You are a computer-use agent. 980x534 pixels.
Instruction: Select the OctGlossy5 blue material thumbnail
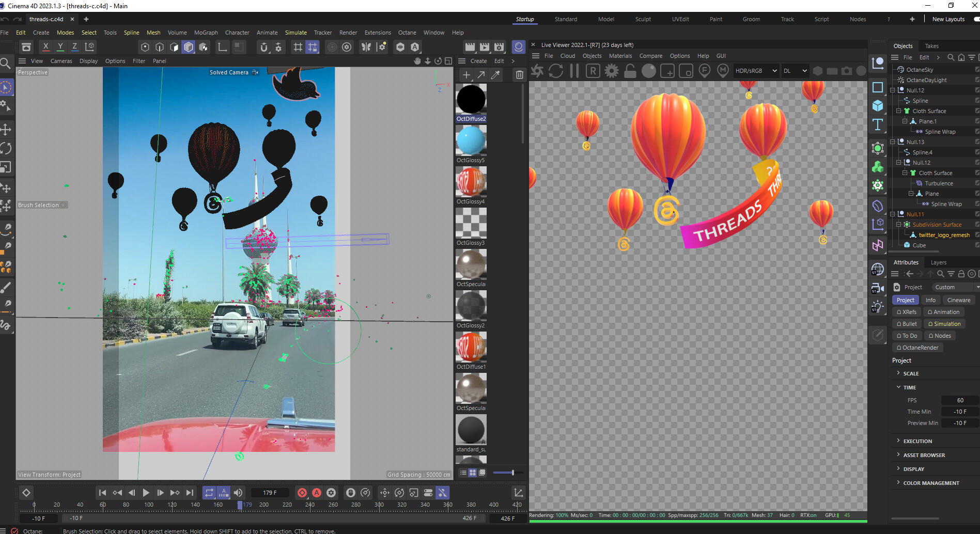[471, 140]
